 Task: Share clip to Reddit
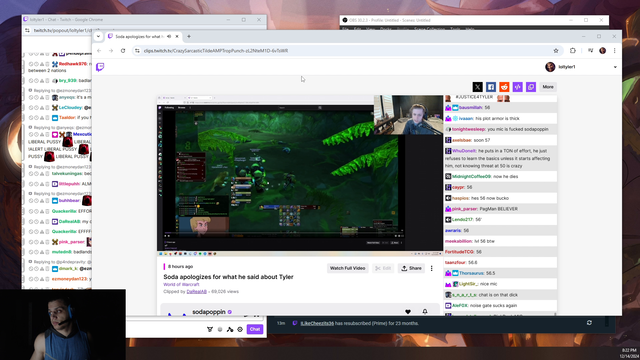click(504, 87)
